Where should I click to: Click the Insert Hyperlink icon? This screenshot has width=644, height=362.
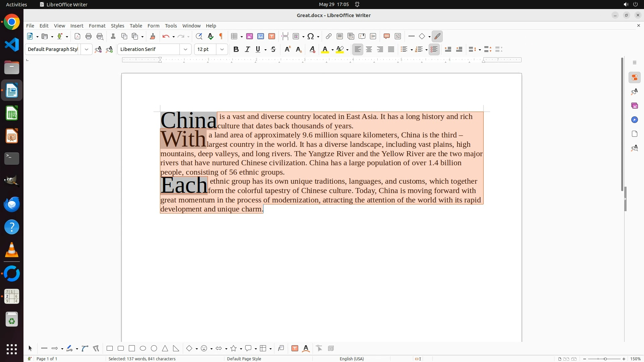pyautogui.click(x=329, y=36)
